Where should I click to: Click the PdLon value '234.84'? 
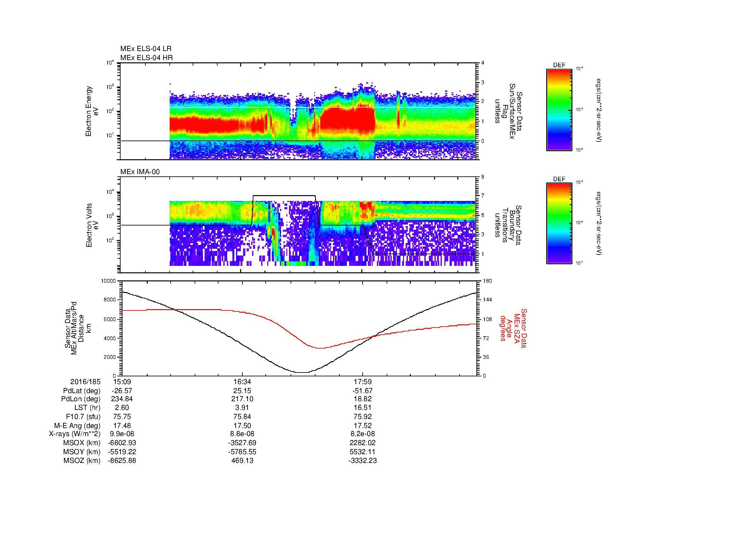click(122, 399)
